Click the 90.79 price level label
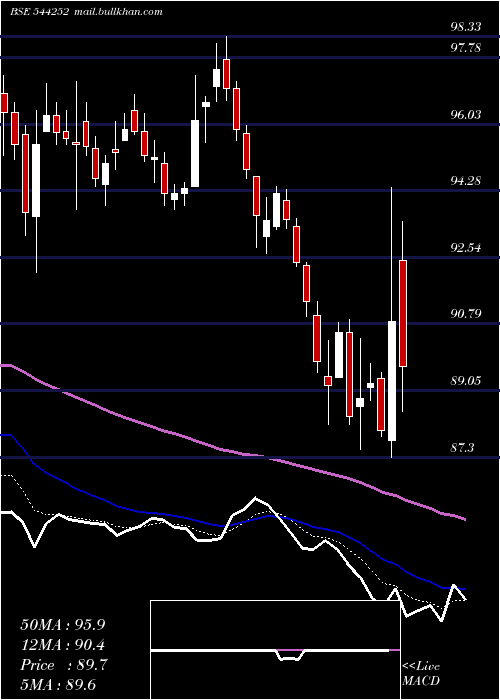500x700 pixels. pyautogui.click(x=466, y=314)
